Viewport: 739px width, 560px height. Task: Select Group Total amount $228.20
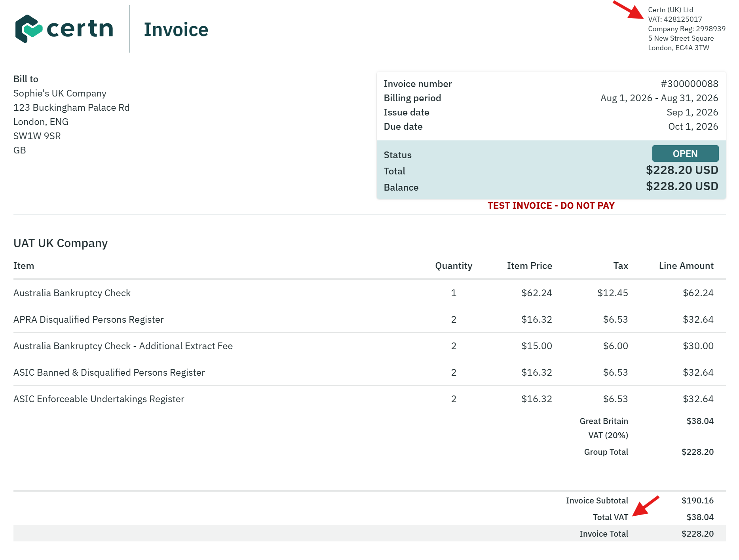tap(697, 452)
